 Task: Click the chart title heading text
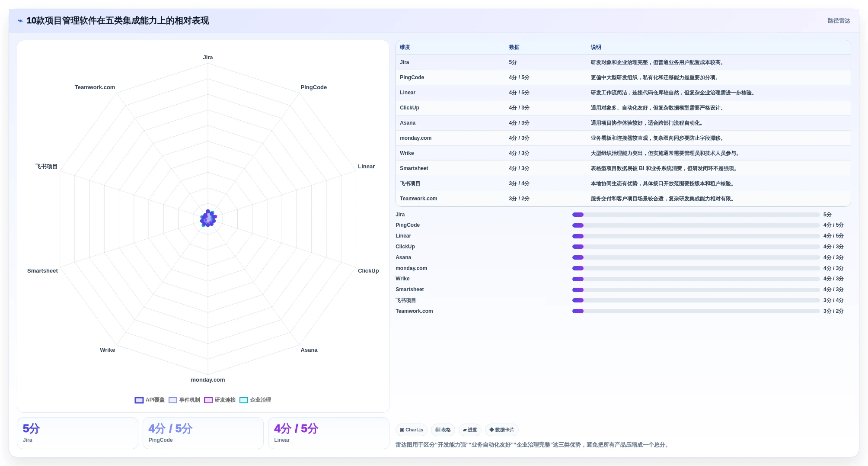tap(118, 21)
